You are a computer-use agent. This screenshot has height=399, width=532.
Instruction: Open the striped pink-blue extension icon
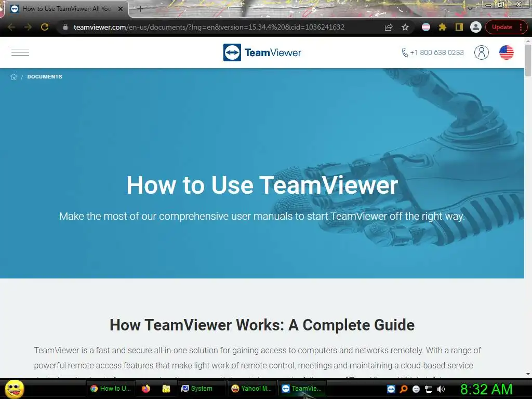426,27
